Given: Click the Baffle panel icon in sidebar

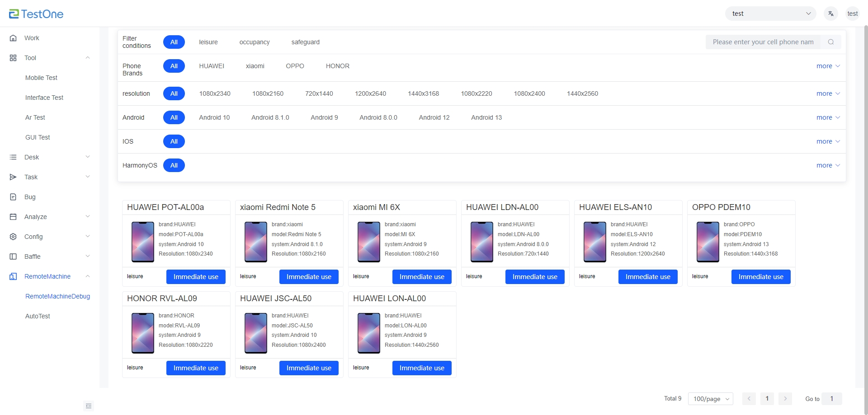Looking at the screenshot, I should pos(13,256).
